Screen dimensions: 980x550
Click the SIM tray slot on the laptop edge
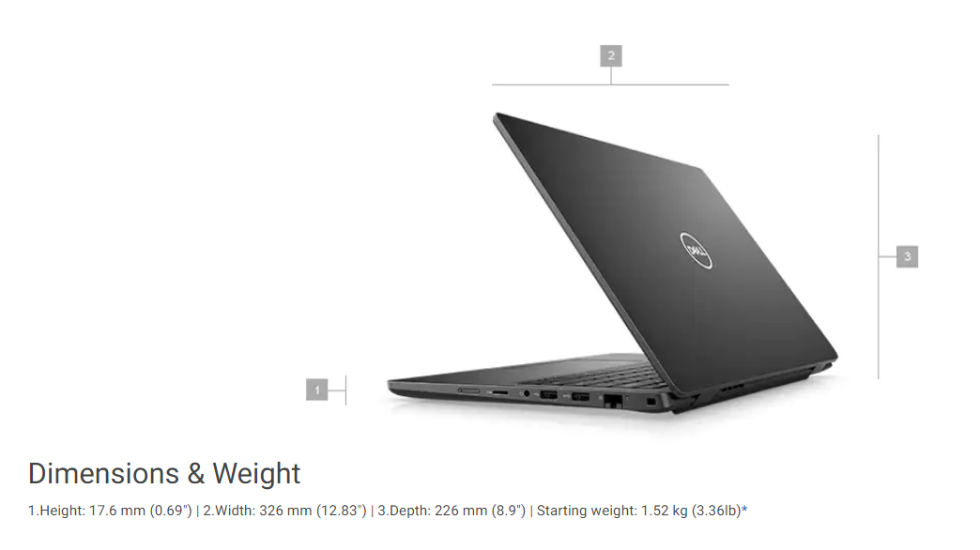point(468,391)
